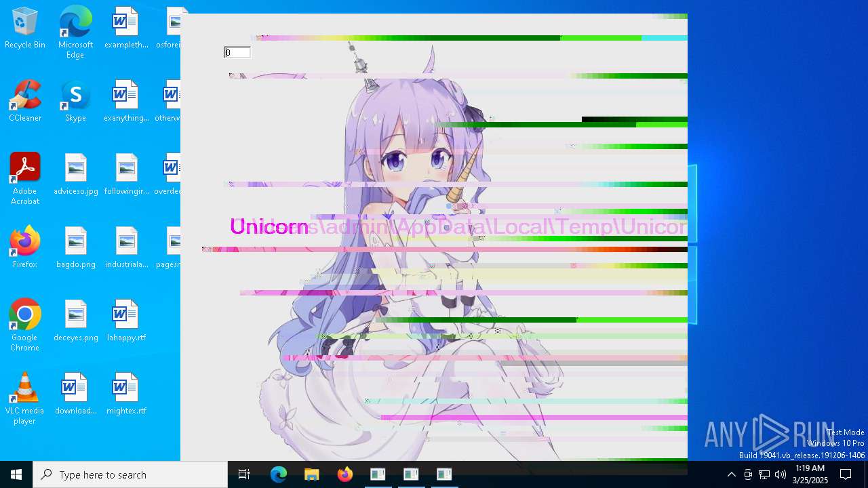The width and height of the screenshot is (868, 488).
Task: Open Firefox from the taskbar
Action: [344, 474]
